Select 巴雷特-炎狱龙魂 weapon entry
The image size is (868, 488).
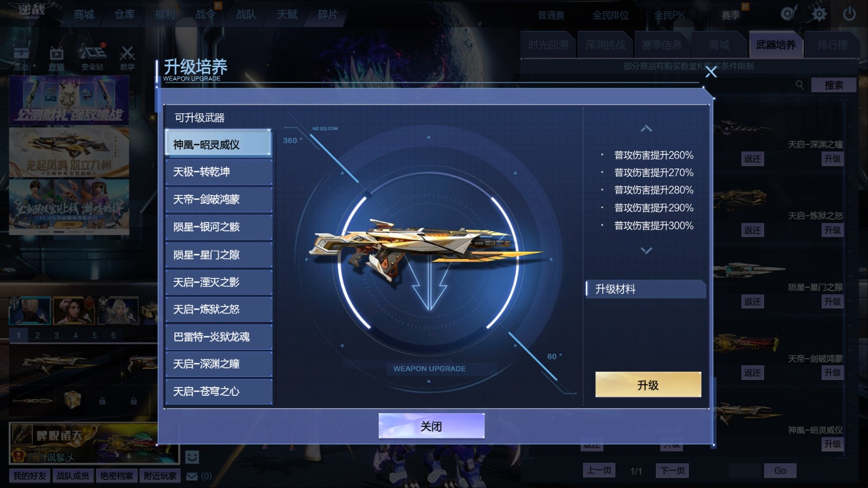tap(219, 337)
